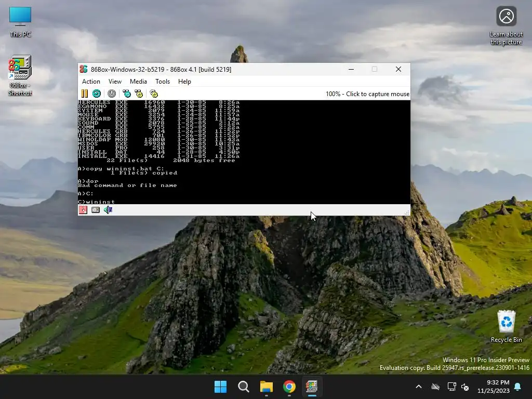
Task: Open 86Box settings gear icon
Action: [154, 94]
